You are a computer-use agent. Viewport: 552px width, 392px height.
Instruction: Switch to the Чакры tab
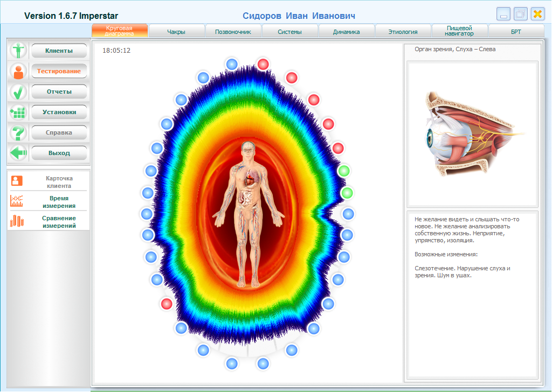[x=176, y=32]
